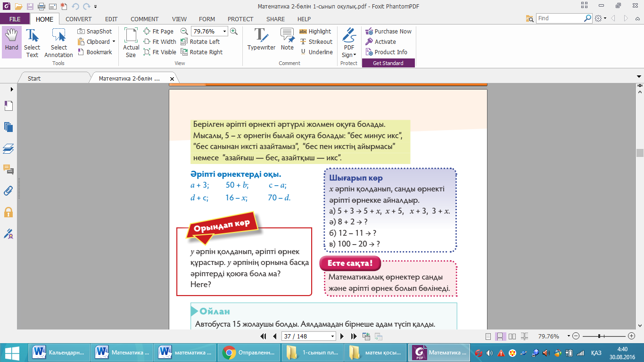The width and height of the screenshot is (644, 362).
Task: Activate the Select Text tool
Action: coord(32,42)
